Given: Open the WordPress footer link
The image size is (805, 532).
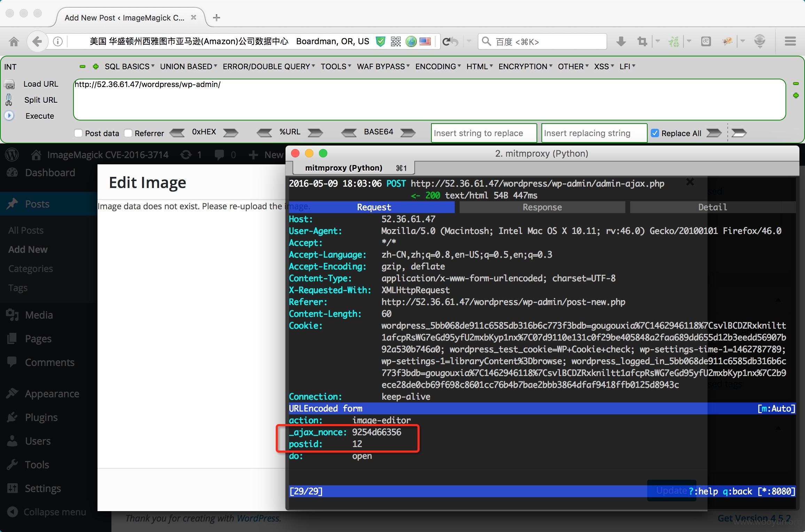Looking at the screenshot, I should coord(259,518).
